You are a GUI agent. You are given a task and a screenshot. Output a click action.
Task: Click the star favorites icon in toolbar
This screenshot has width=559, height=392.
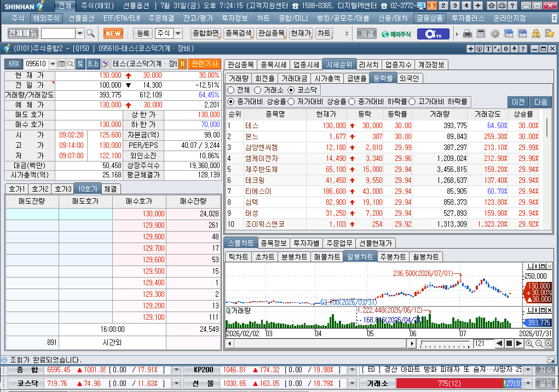click(549, 34)
